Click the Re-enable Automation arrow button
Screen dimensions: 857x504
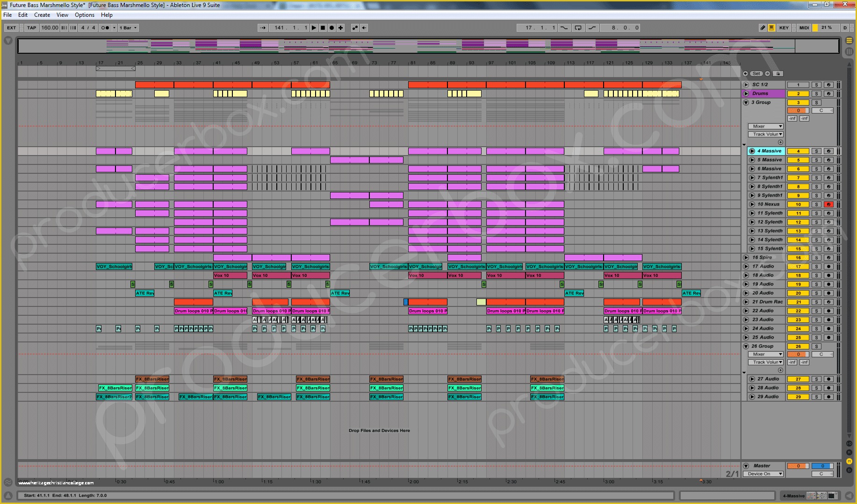[364, 28]
